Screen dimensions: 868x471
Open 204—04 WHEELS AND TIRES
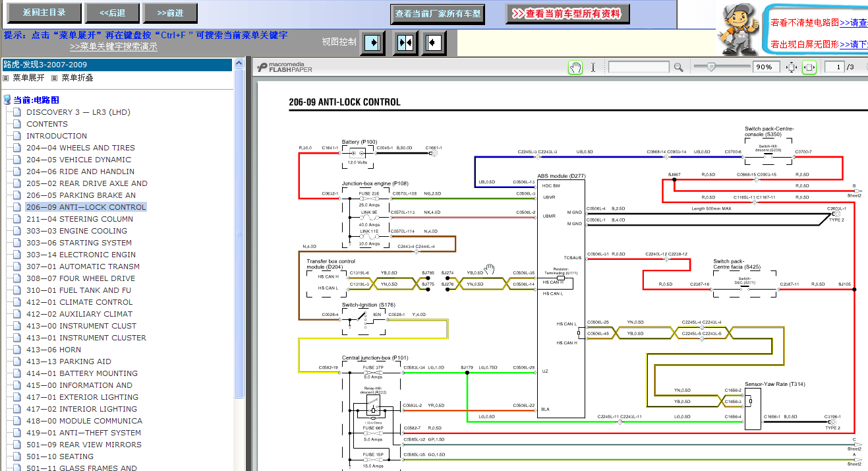[80, 148]
